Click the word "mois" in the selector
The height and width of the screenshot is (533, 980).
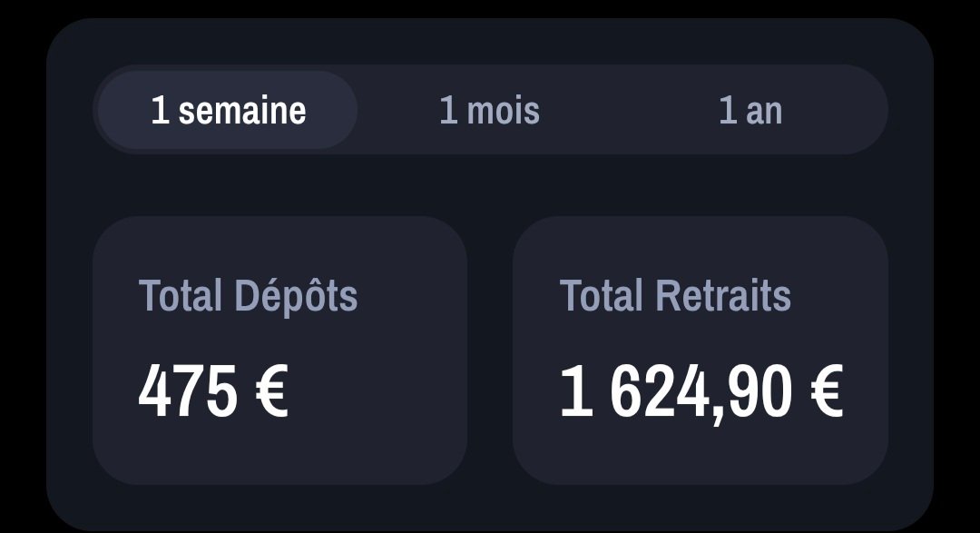(503, 111)
